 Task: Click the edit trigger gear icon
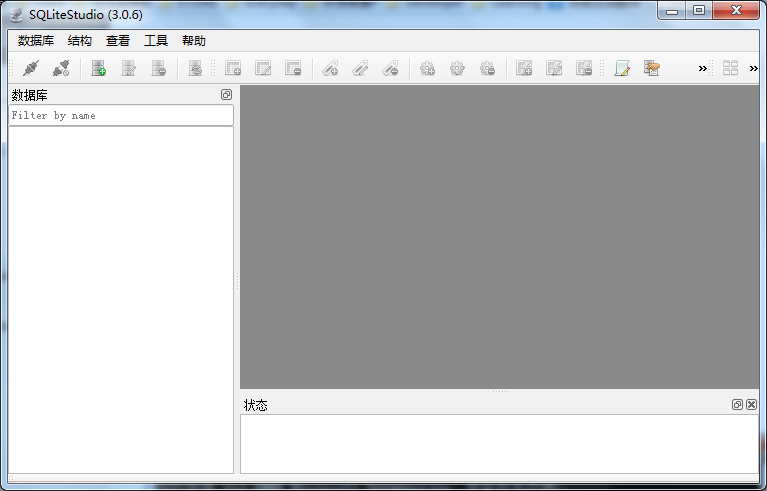click(x=457, y=68)
